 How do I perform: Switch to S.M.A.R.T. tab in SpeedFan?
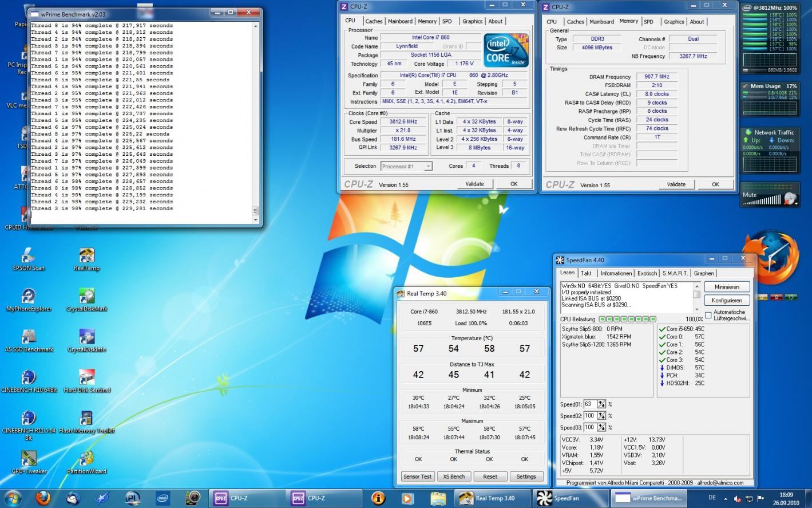tap(675, 273)
